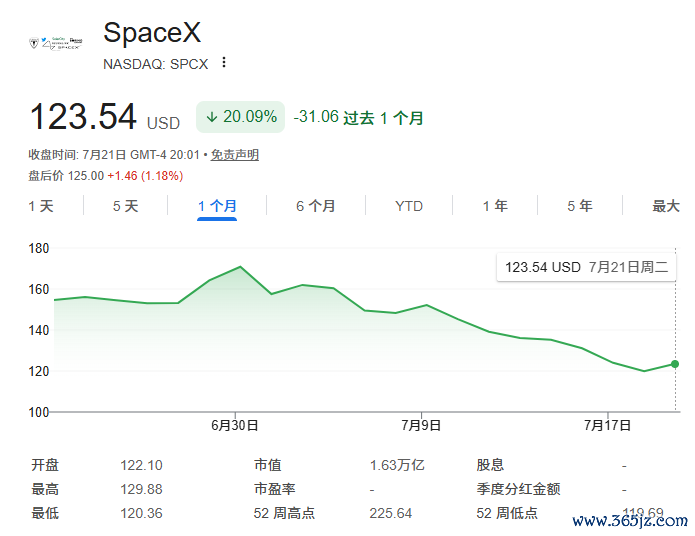Image resolution: width=695 pixels, height=536 pixels.
Task: Click the NASDAQ: SPCX ticker text
Action: [x=156, y=64]
